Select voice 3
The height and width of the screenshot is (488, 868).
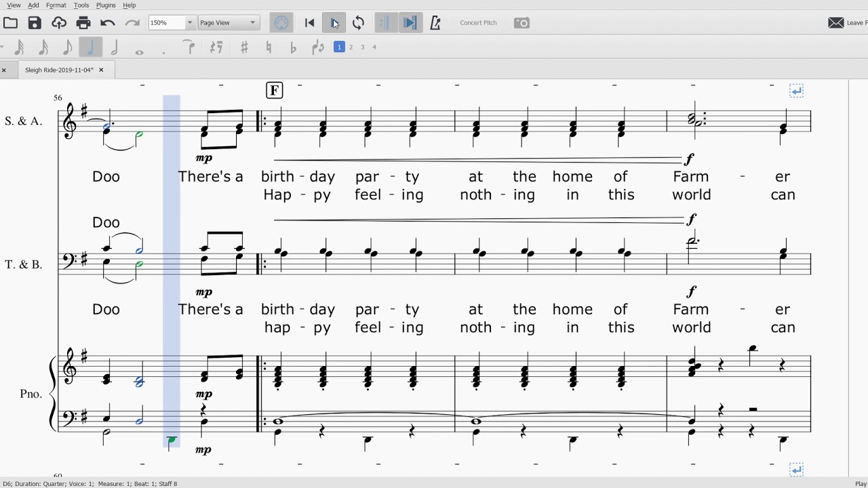(x=362, y=47)
